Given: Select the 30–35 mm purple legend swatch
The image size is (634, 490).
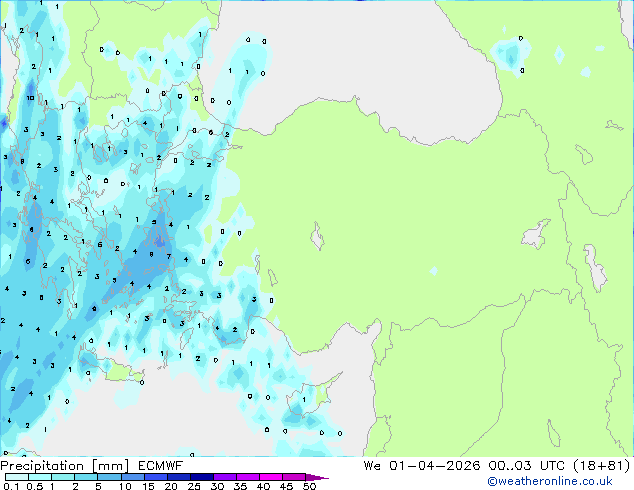Looking at the screenshot, I should [x=224, y=477].
